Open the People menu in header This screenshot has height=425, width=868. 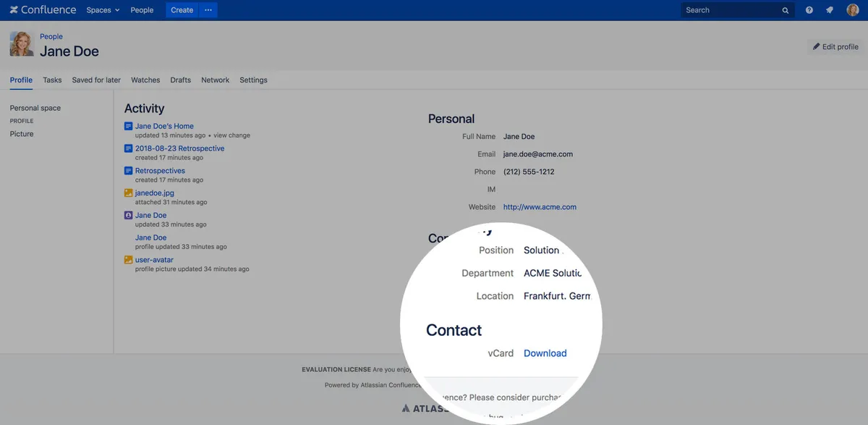142,10
